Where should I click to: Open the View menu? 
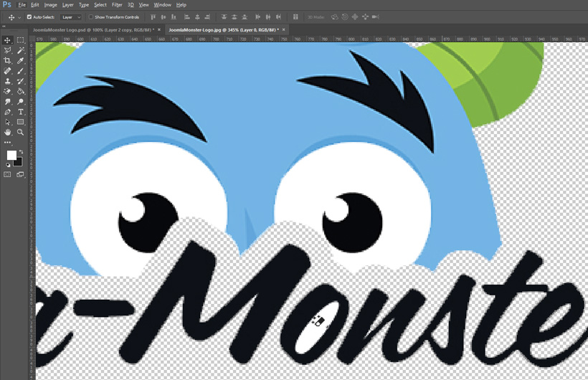143,5
